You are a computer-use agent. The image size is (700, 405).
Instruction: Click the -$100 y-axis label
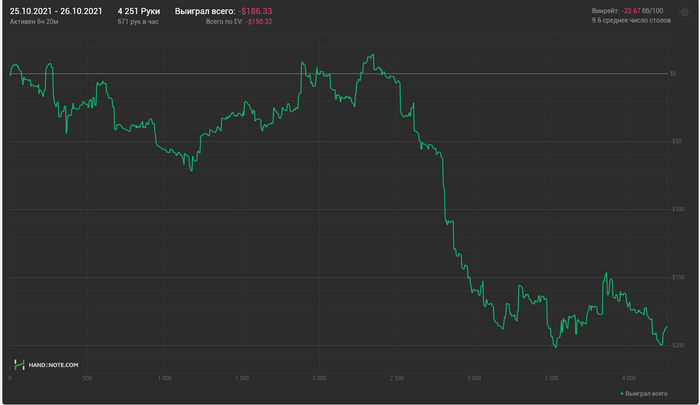(x=677, y=209)
